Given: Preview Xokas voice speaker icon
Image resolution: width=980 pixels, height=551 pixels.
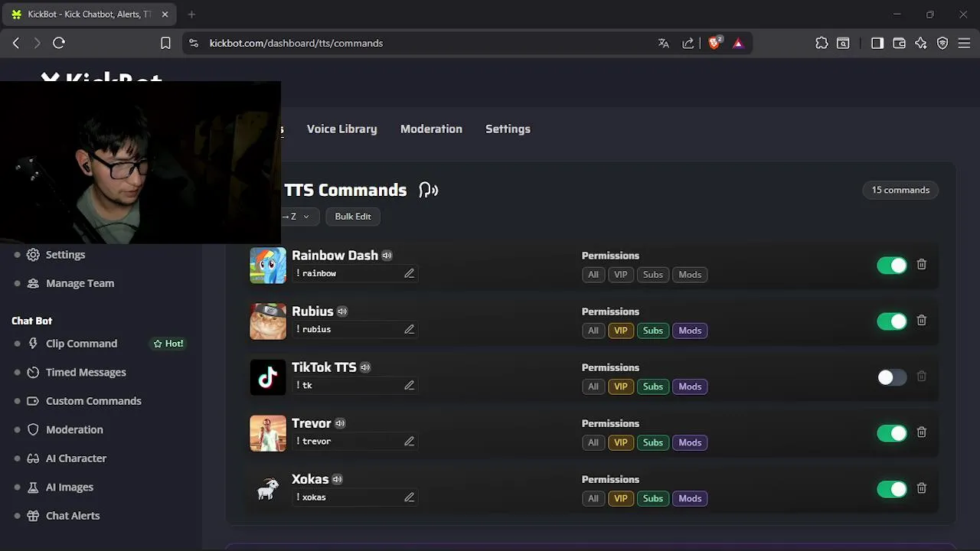Looking at the screenshot, I should coord(337,479).
